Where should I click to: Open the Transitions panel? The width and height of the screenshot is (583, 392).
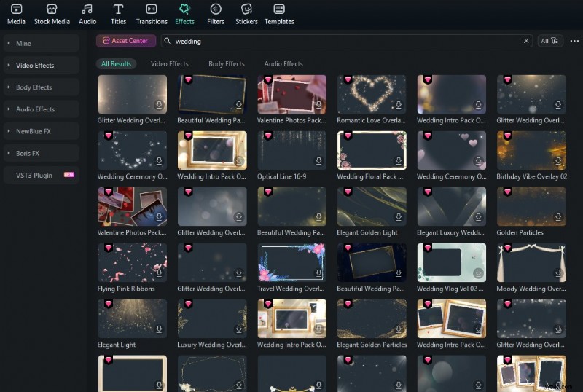(152, 10)
